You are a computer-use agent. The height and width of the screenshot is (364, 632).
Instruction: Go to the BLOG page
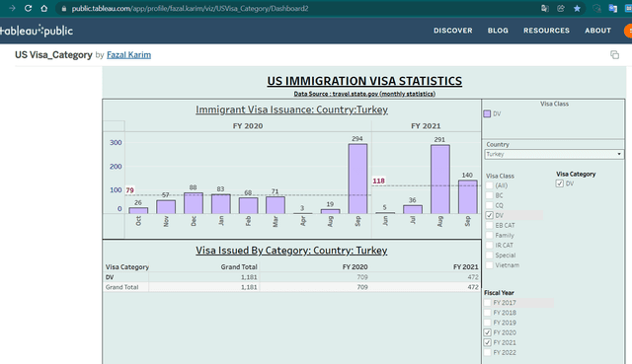(x=498, y=31)
